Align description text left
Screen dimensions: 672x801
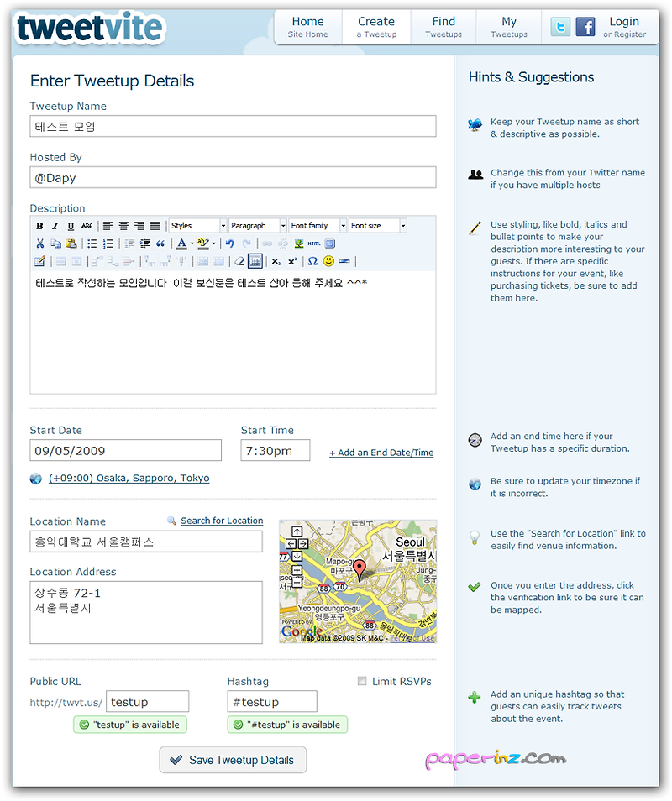click(108, 226)
